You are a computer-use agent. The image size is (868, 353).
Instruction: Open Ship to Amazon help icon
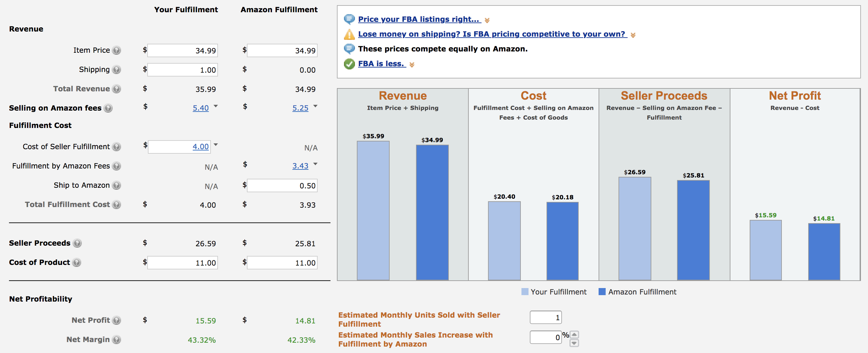[x=116, y=185]
